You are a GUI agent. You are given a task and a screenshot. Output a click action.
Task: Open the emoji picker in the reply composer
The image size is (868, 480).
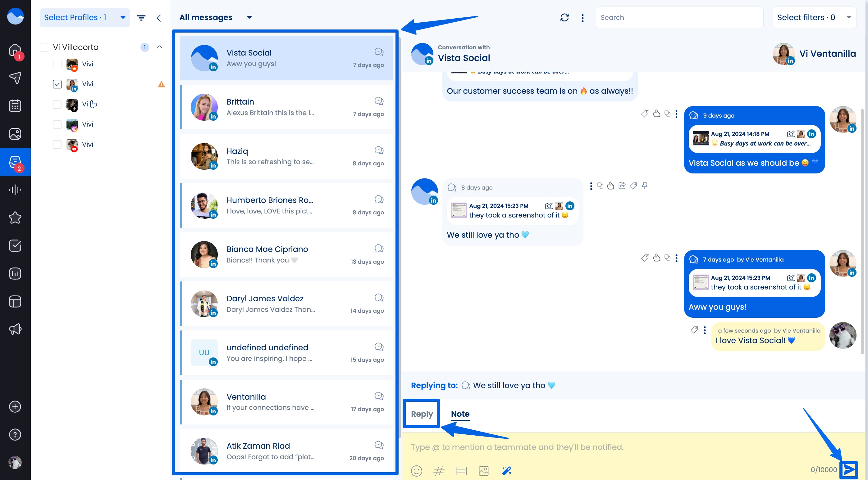(417, 471)
